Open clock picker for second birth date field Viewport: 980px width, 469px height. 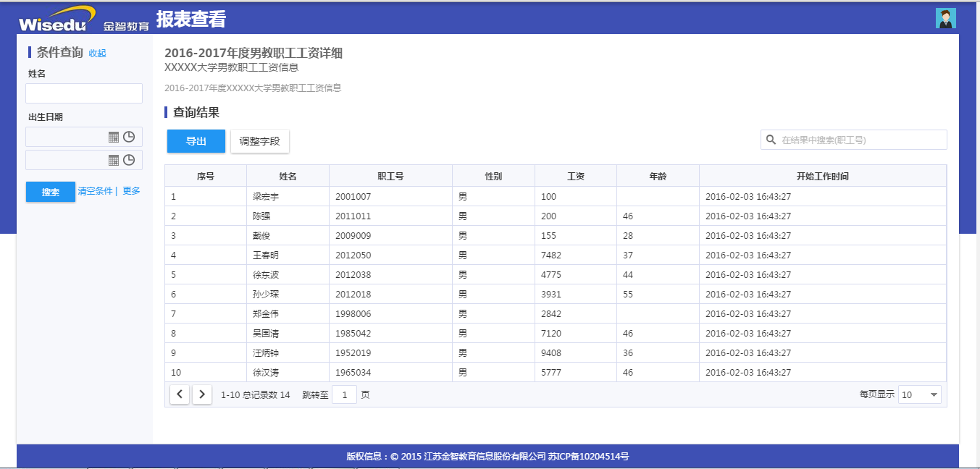(129, 160)
